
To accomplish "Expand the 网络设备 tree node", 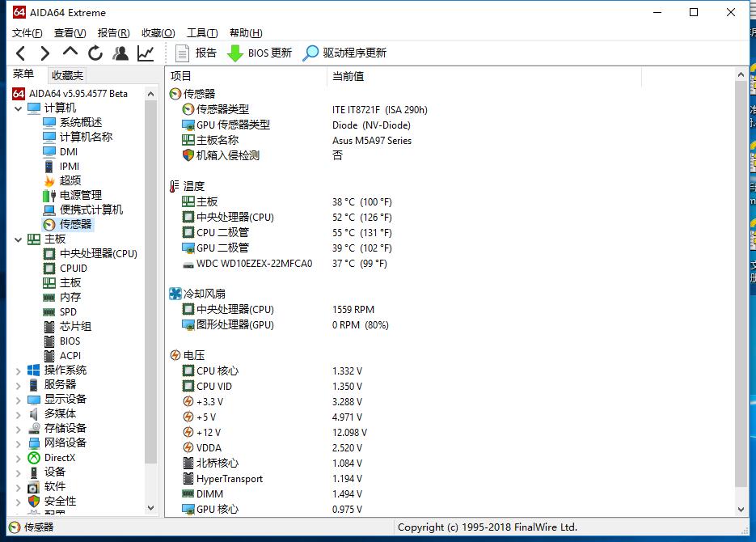I will point(19,443).
